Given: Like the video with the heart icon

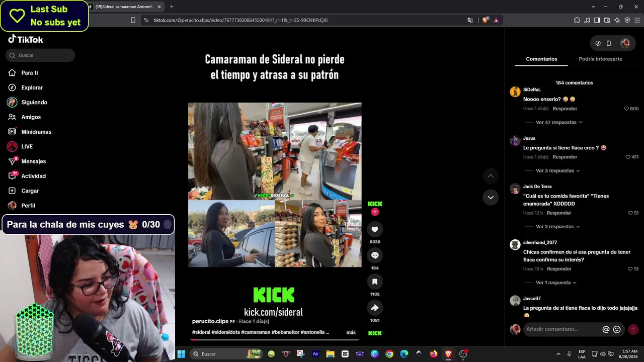Looking at the screenshot, I should pyautogui.click(x=375, y=229).
